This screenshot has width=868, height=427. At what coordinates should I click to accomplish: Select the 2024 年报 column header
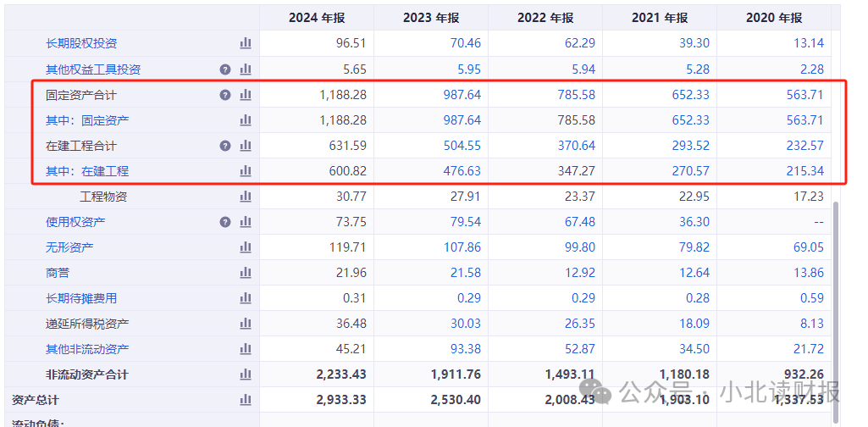click(317, 18)
